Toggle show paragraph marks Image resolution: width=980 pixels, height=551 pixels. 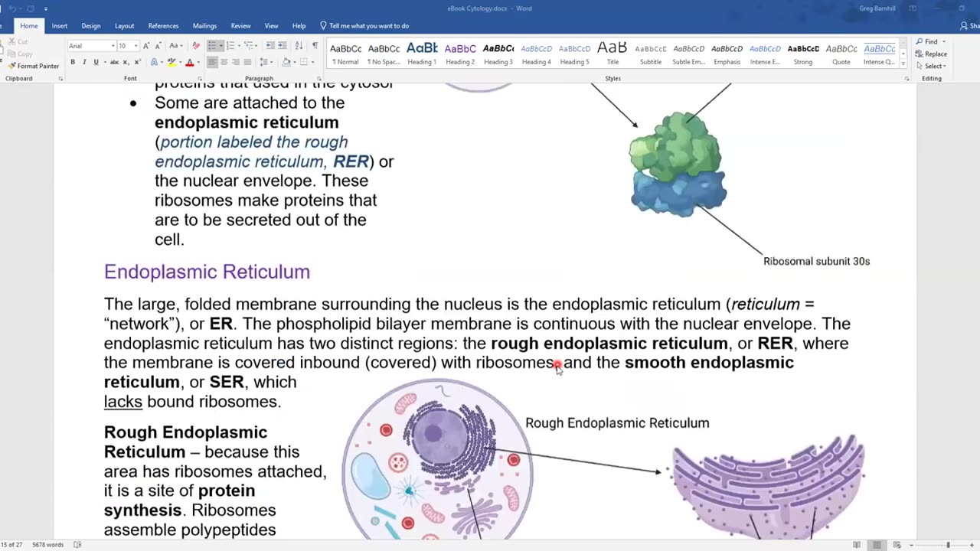pos(315,46)
